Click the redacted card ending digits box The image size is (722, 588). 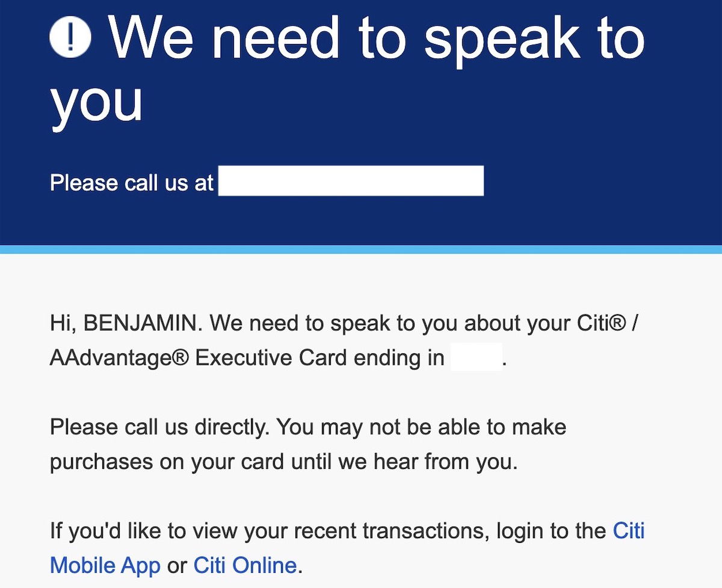pyautogui.click(x=476, y=357)
